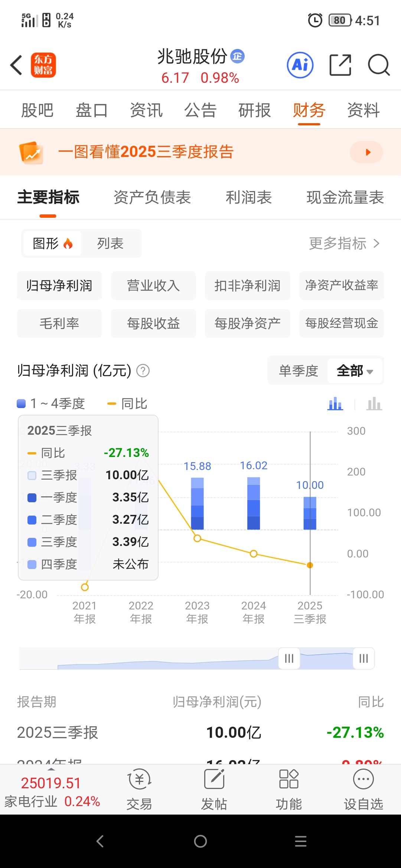This screenshot has height=868, width=401.
Task: Select the 毛利率 indicator chip
Action: point(59,323)
